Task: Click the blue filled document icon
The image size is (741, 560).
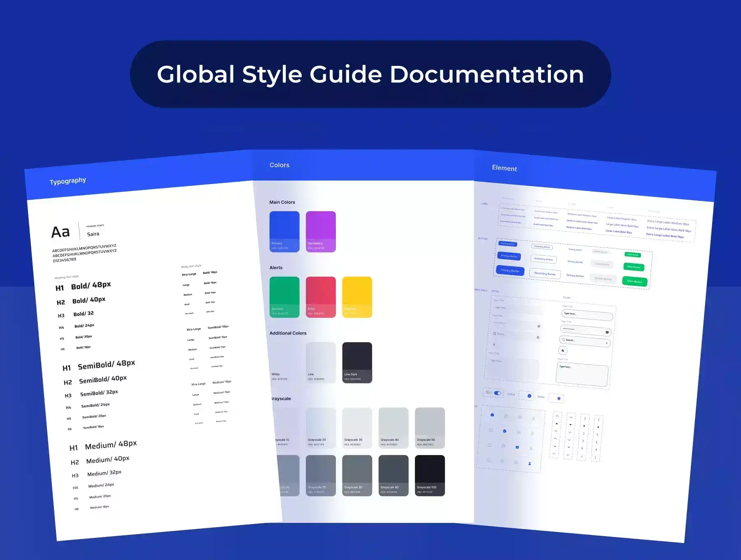Action: 505,431
